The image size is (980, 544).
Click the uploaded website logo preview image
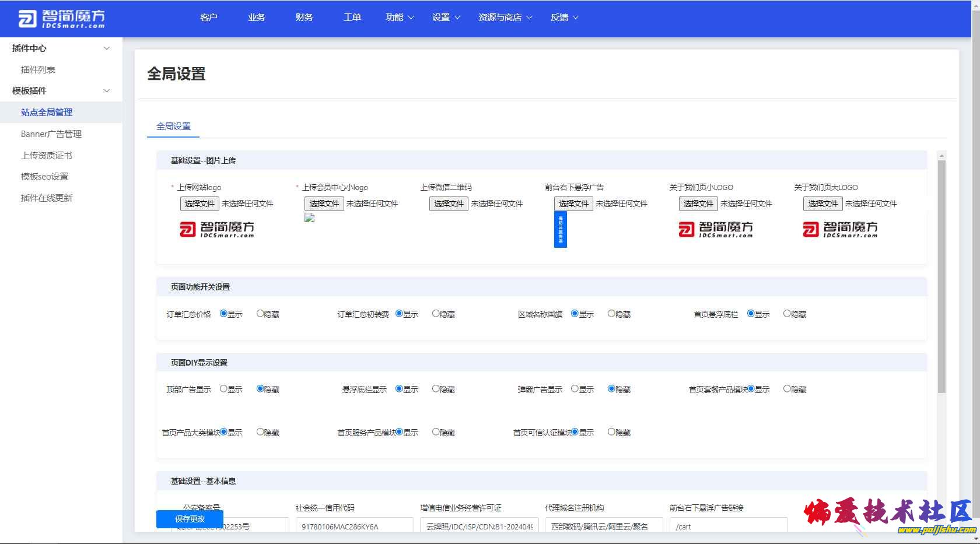coord(217,229)
